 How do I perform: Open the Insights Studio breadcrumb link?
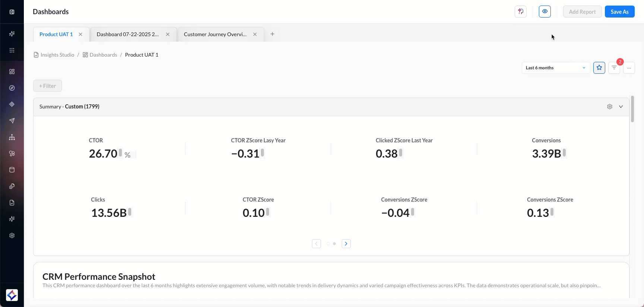57,55
